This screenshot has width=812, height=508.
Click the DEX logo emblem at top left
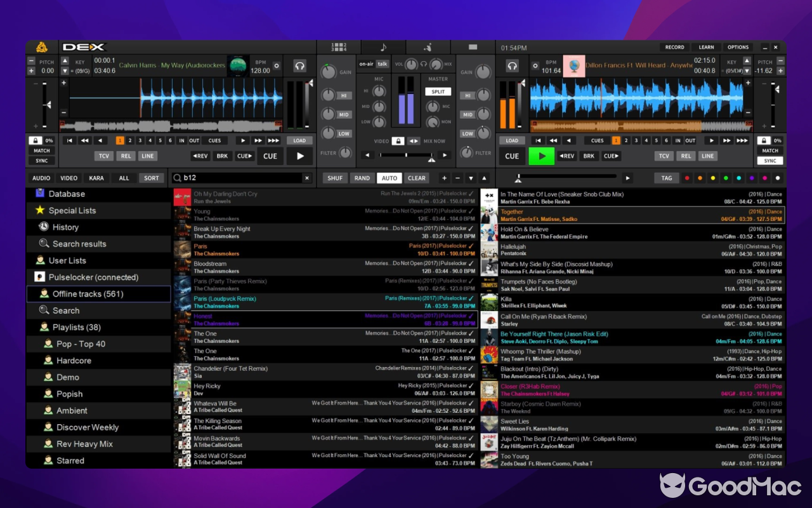43,47
